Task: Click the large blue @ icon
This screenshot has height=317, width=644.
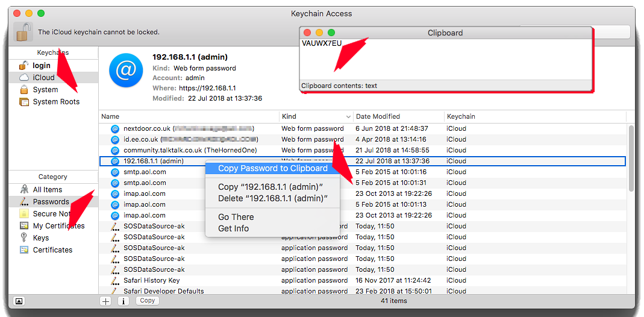Action: point(125,71)
